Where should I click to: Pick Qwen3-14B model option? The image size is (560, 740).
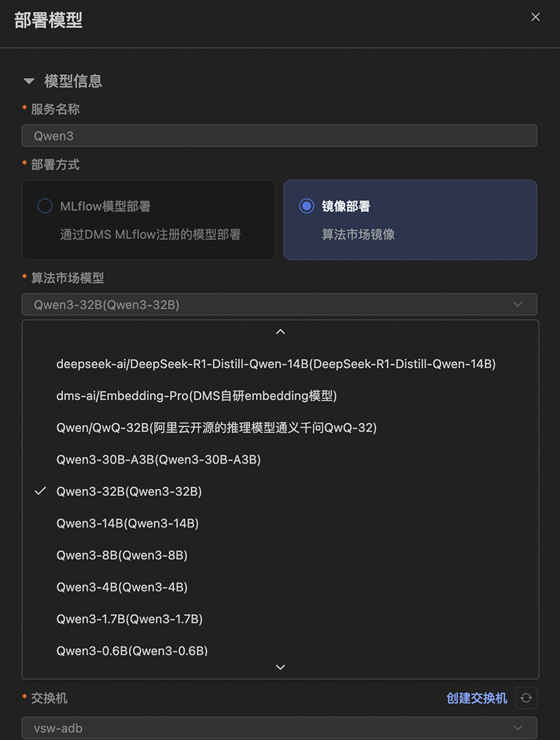(127, 523)
